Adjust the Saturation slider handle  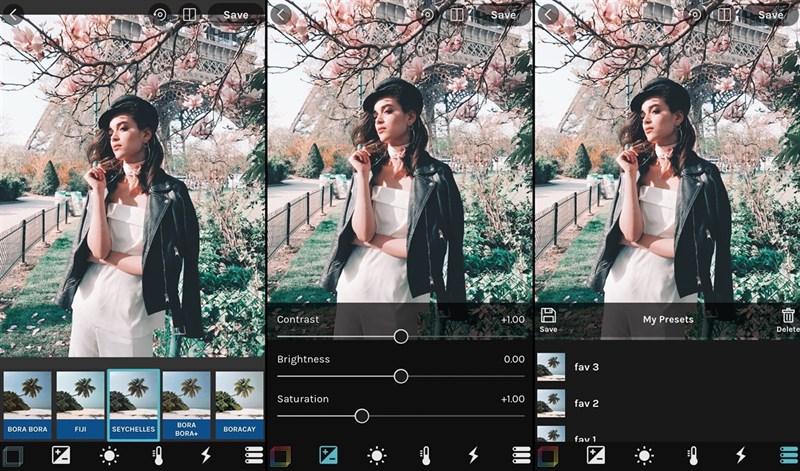point(362,416)
